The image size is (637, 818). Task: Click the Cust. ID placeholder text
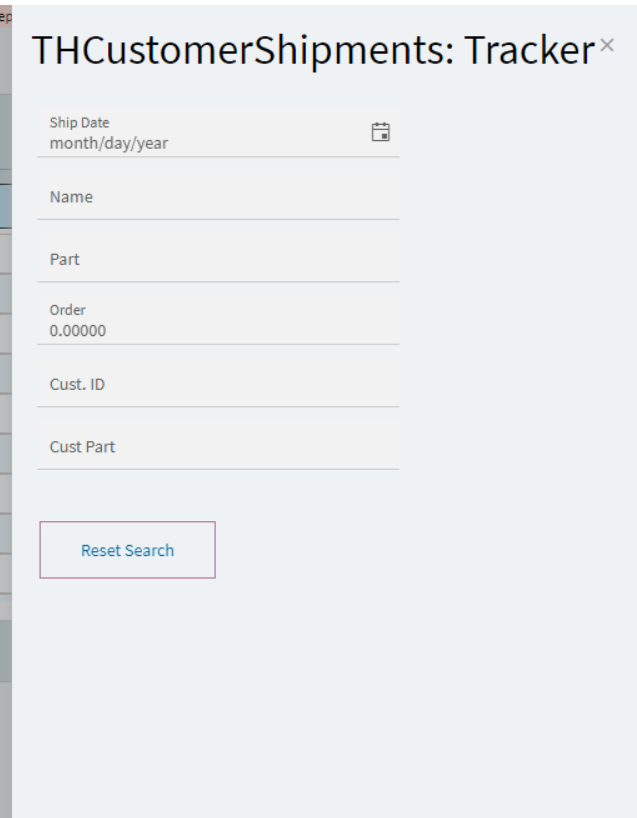point(77,384)
